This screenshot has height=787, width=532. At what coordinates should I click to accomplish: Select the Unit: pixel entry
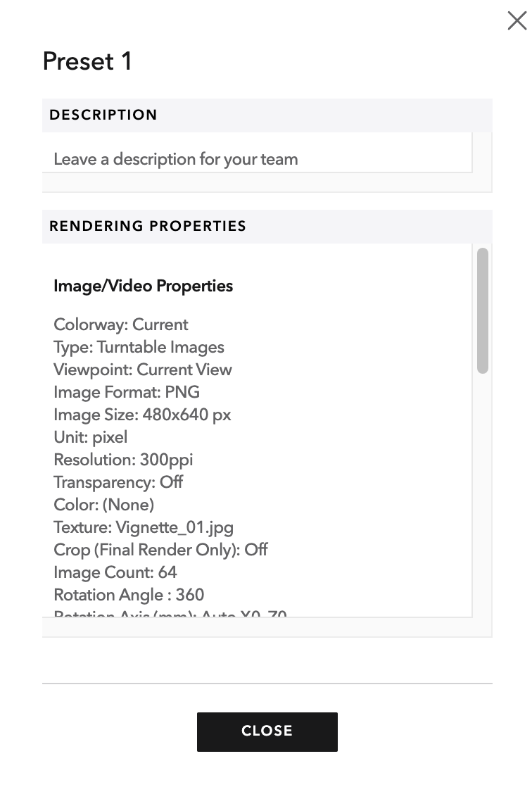[x=90, y=437]
